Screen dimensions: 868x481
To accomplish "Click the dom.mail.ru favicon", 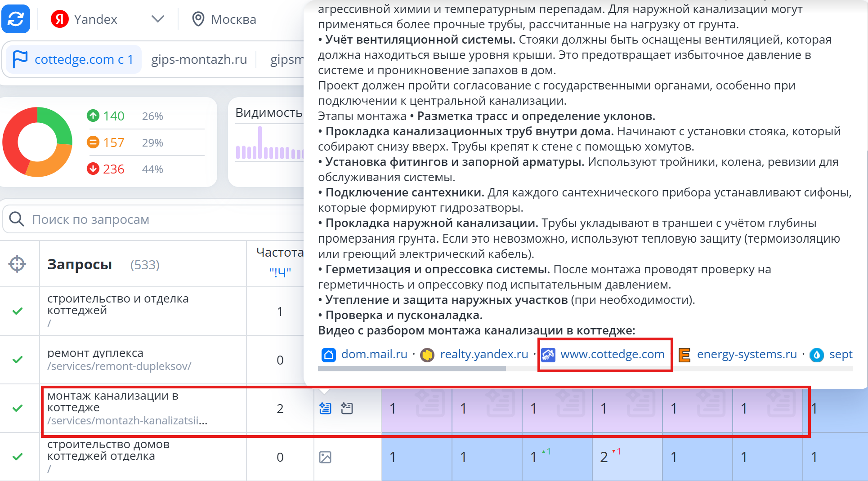I will coord(329,355).
